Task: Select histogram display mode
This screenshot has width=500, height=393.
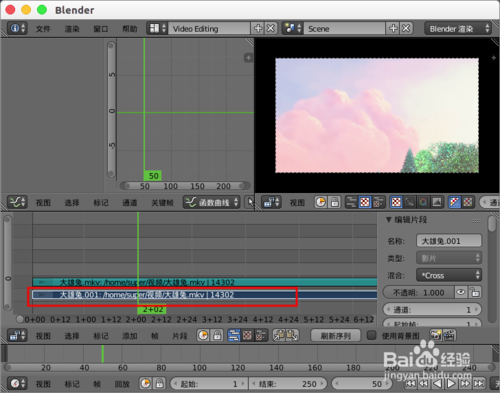Action: (x=437, y=202)
